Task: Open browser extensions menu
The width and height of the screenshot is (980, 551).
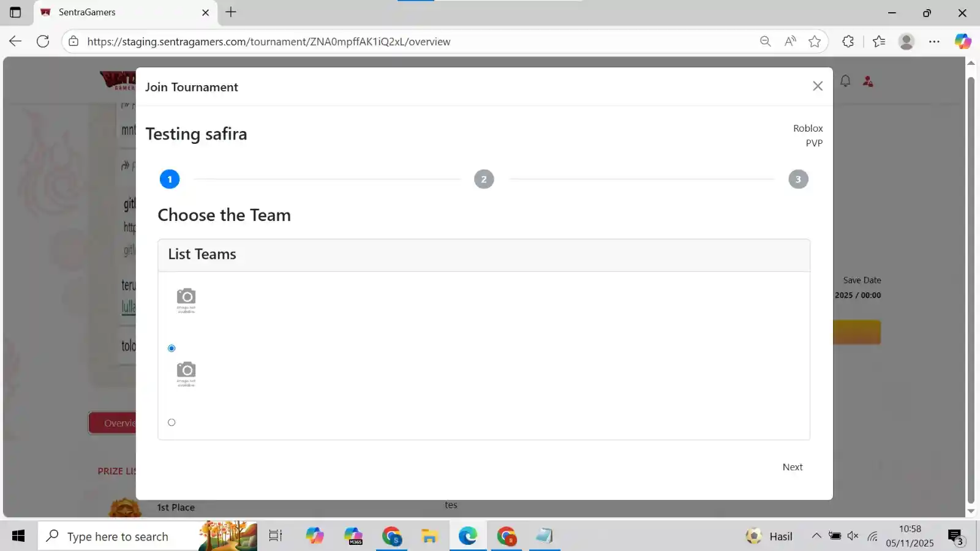Action: [x=848, y=42]
